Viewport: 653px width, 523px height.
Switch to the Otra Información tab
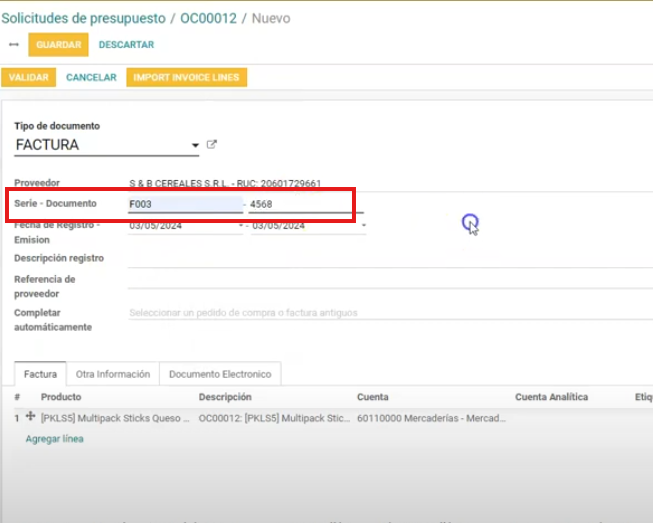pyautogui.click(x=113, y=374)
